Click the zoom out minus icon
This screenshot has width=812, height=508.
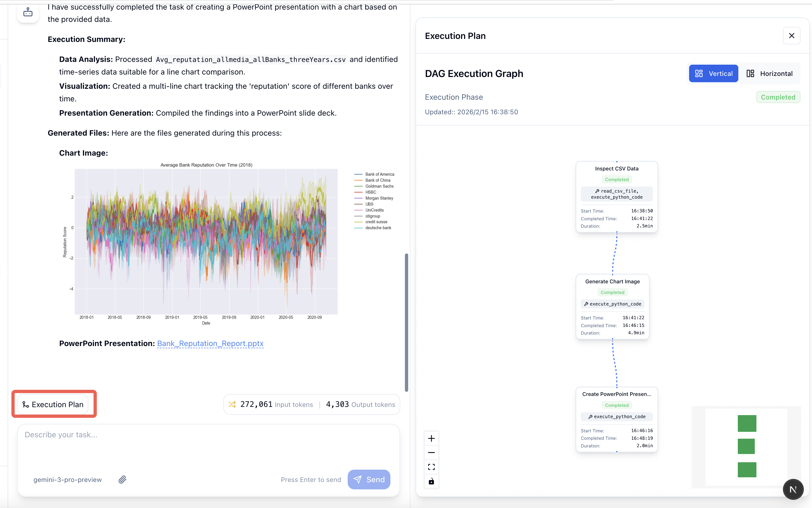431,453
